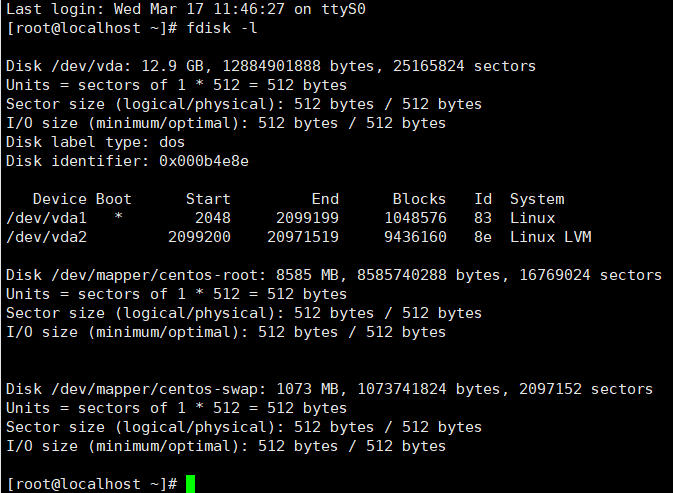Click the 'Linux LVM' system label
The image size is (673, 493).
(x=551, y=237)
